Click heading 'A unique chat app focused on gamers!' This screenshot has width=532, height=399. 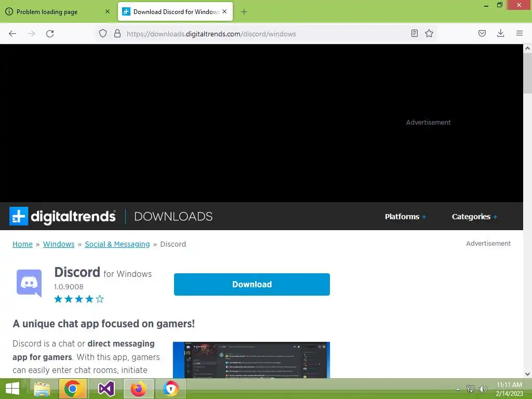tap(103, 324)
